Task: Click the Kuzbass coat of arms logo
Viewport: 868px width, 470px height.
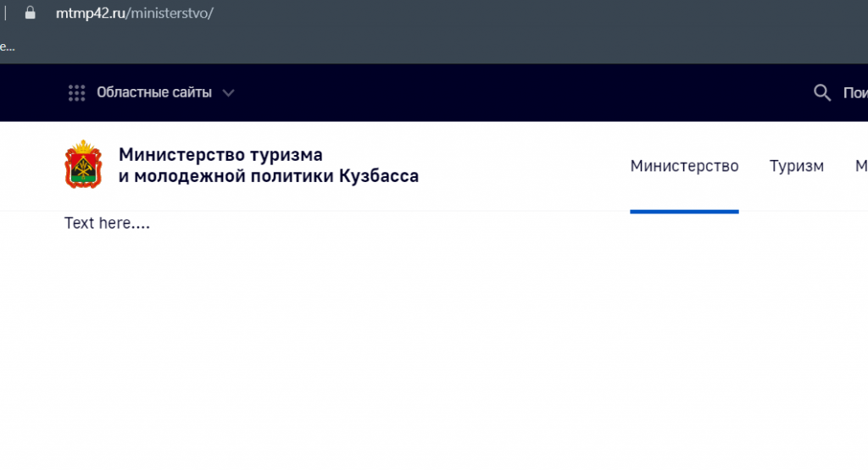Action: (84, 164)
